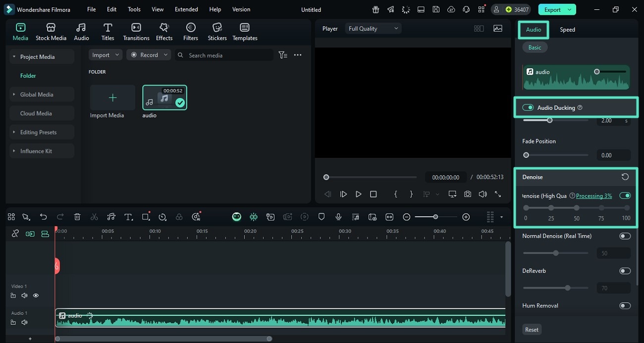Image resolution: width=644 pixels, height=343 pixels.
Task: Open the Full Quality dropdown
Action: click(373, 29)
